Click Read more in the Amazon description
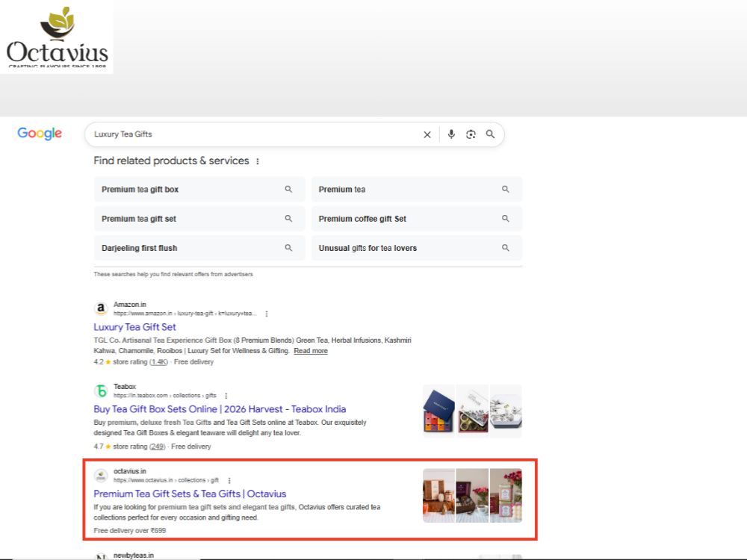Image resolution: width=747 pixels, height=560 pixels. click(311, 351)
